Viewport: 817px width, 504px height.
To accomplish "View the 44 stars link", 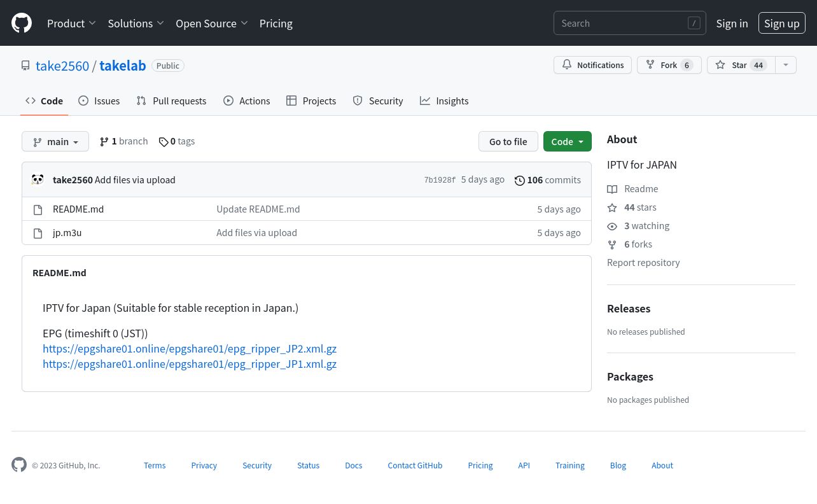I will (632, 207).
